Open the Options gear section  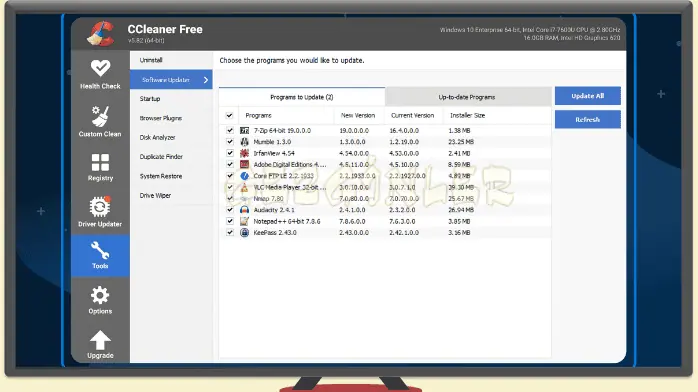click(100, 300)
